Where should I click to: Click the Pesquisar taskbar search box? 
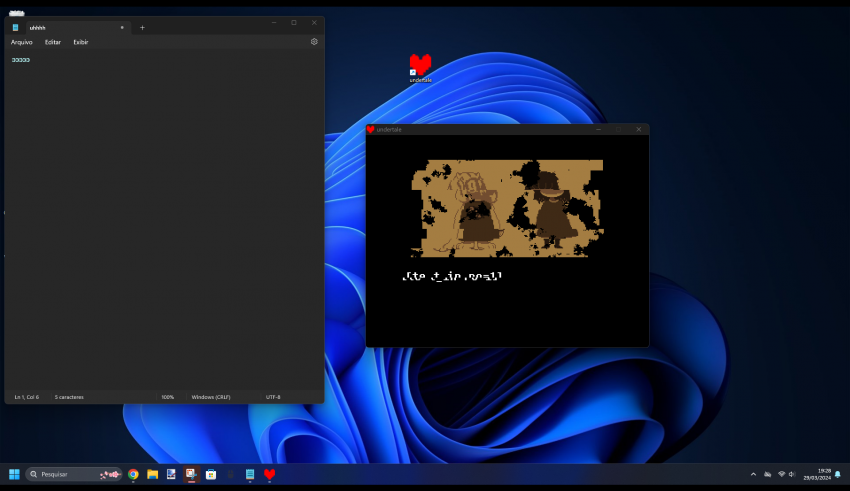pos(73,474)
